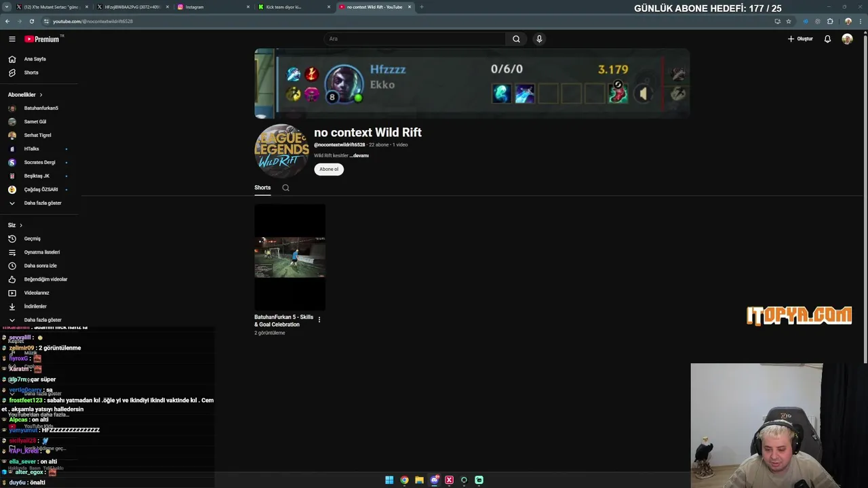This screenshot has height=488, width=868.
Task: Open Çağdaş ÖZSARI subscription channel
Action: coord(39,189)
